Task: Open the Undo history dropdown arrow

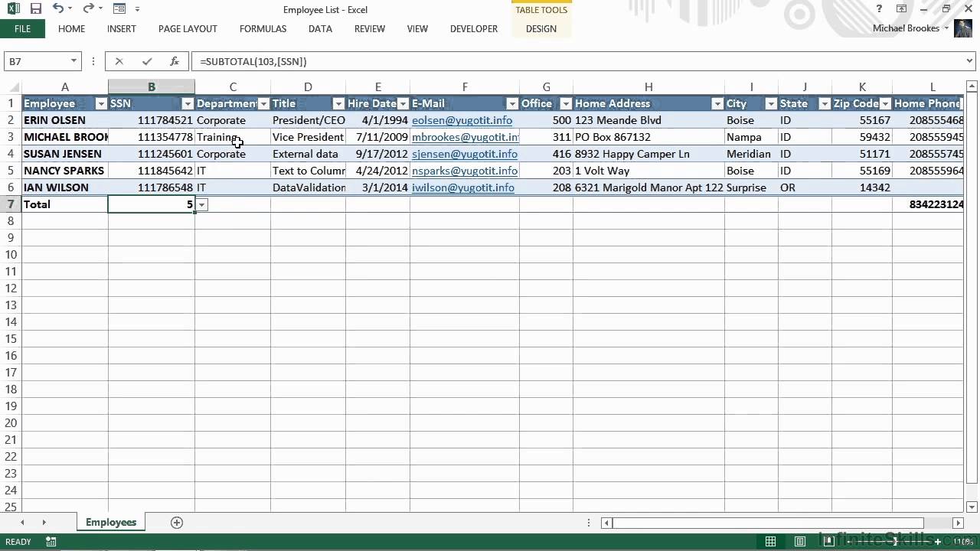Action: click(x=70, y=9)
